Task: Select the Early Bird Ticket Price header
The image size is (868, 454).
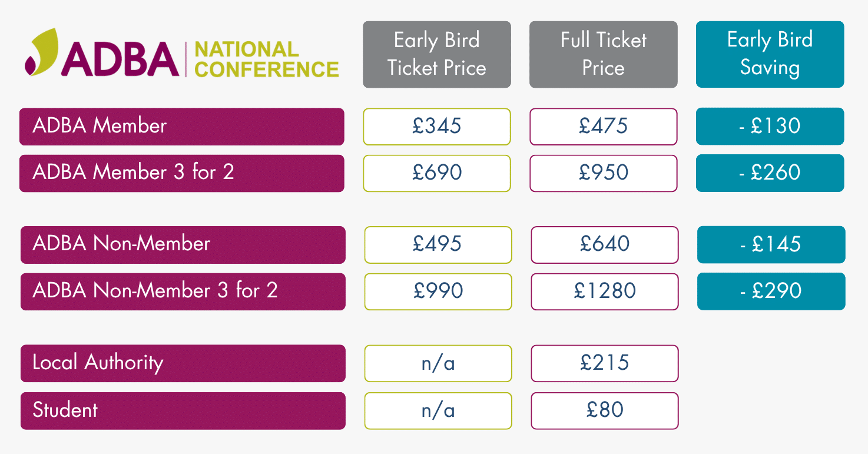Action: pos(437,54)
